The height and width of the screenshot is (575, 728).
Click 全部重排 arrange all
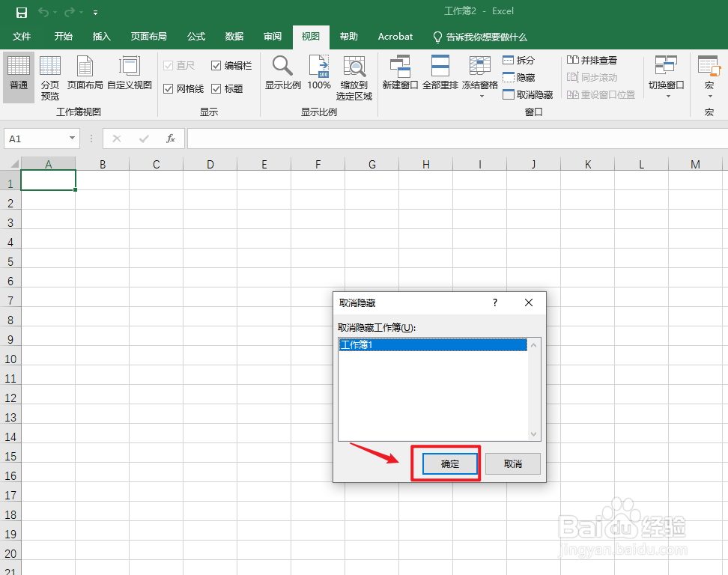tap(440, 73)
